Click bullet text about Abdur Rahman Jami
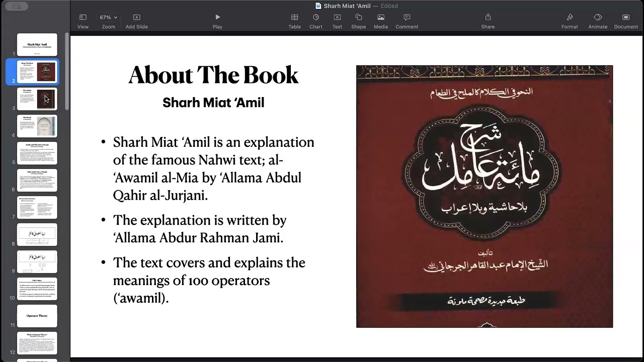Viewport: 644px width, 362px height. (x=200, y=229)
